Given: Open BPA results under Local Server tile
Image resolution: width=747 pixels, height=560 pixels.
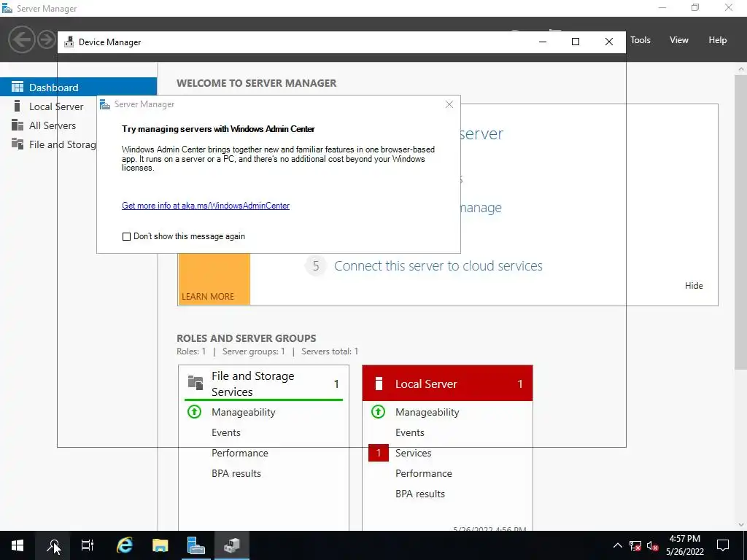Looking at the screenshot, I should tap(420, 494).
